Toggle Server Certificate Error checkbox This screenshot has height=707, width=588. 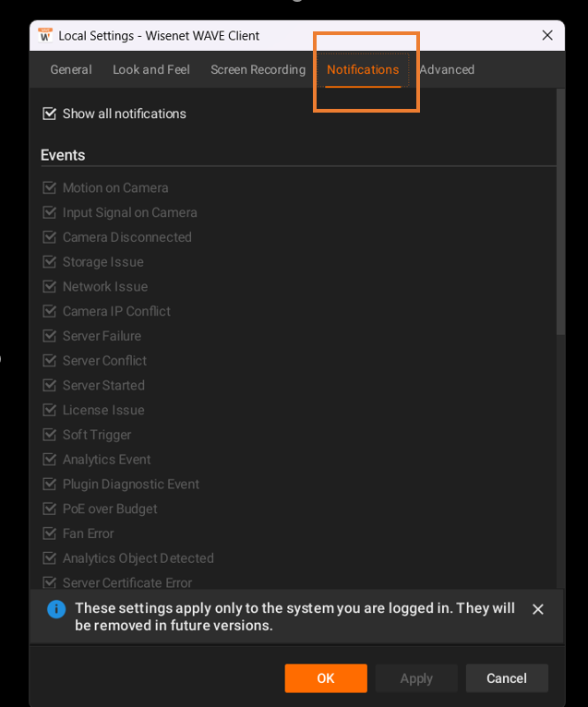click(50, 582)
